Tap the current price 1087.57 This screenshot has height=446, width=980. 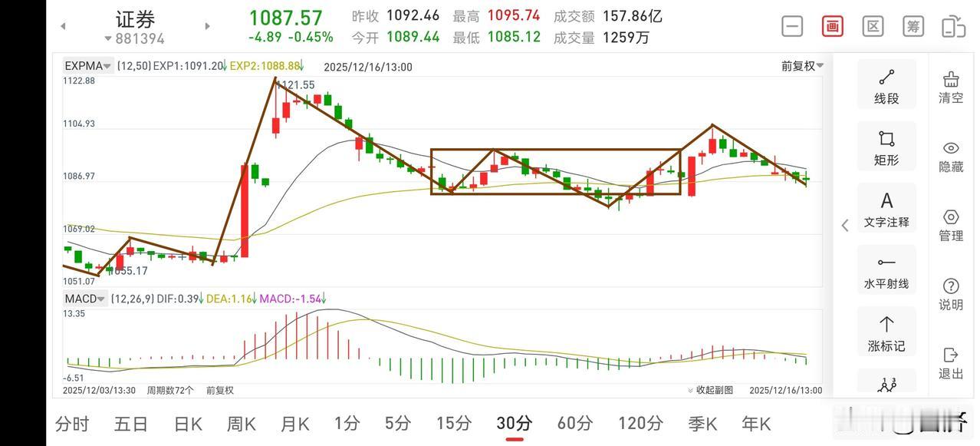286,17
